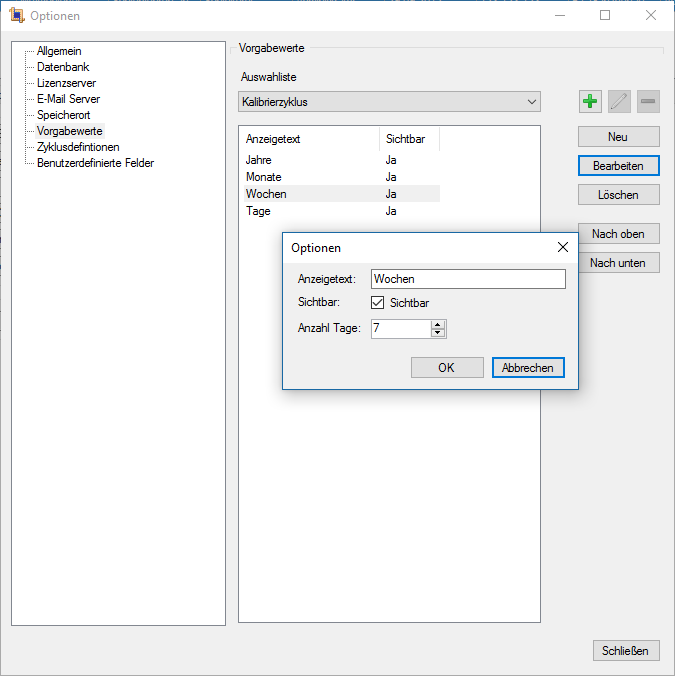Select Allgemein in the options tree

(59, 51)
